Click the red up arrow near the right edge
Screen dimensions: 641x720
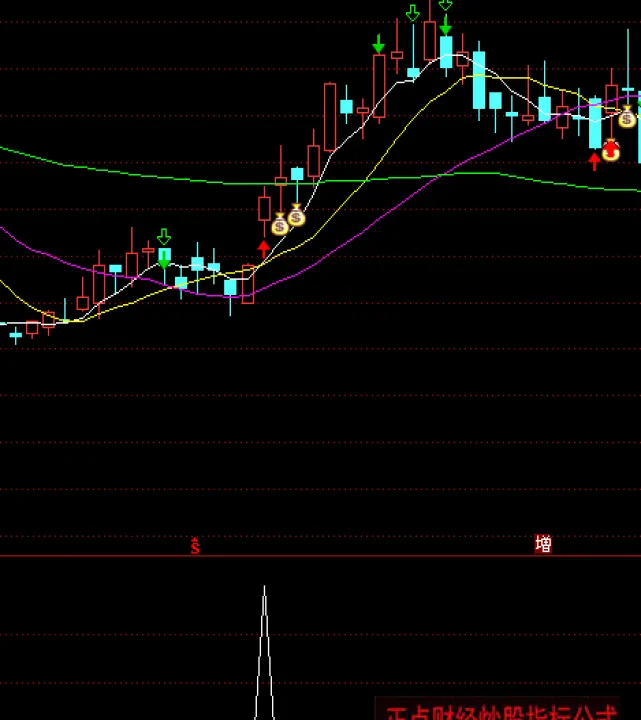pos(595,160)
